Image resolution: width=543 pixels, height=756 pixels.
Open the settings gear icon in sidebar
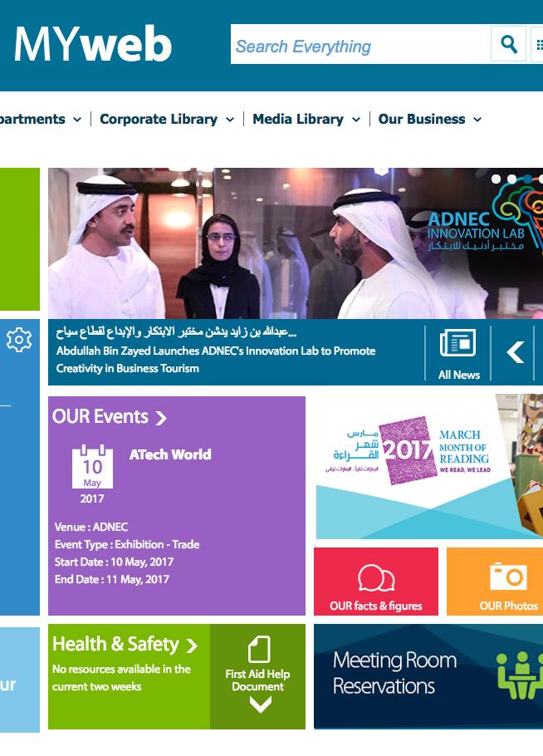[x=19, y=340]
